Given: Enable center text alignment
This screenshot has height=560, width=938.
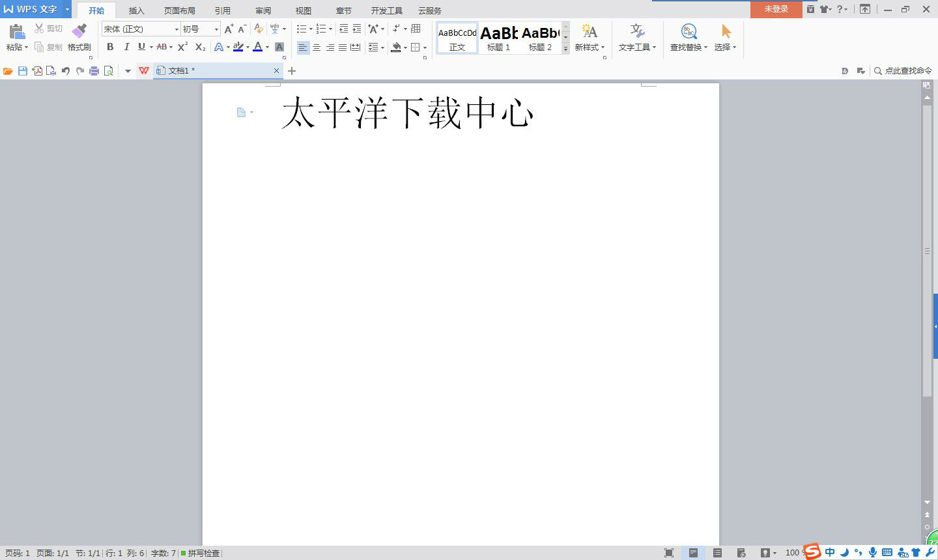Looking at the screenshot, I should click(x=317, y=48).
